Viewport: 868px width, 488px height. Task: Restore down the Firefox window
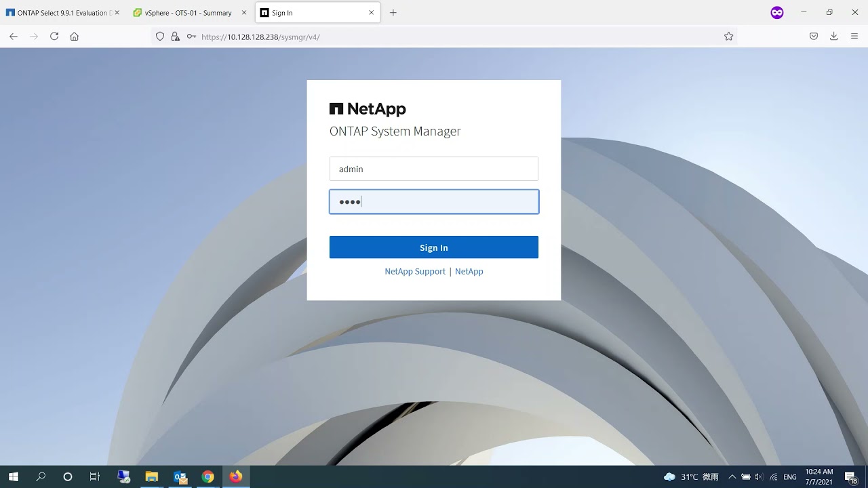(x=829, y=12)
